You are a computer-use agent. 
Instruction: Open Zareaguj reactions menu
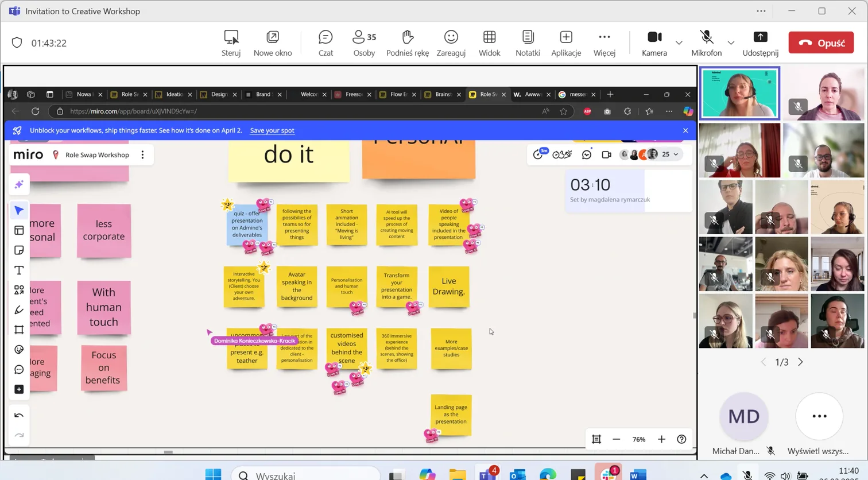click(x=451, y=43)
